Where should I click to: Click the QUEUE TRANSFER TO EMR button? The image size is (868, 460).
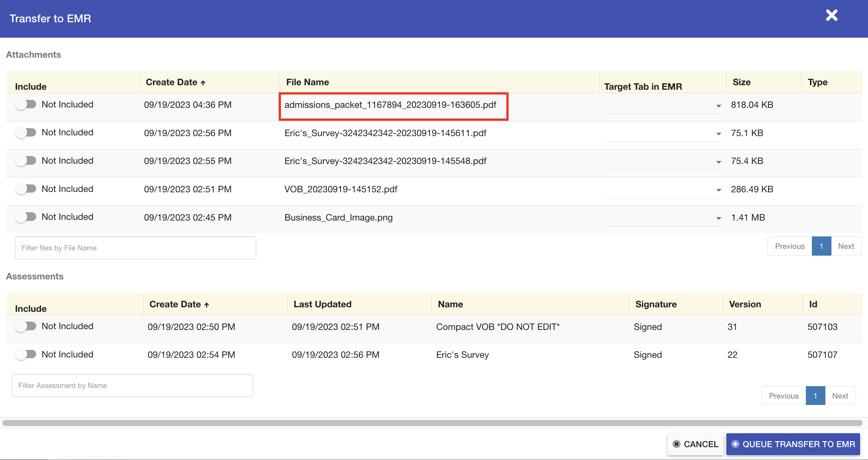click(x=793, y=444)
